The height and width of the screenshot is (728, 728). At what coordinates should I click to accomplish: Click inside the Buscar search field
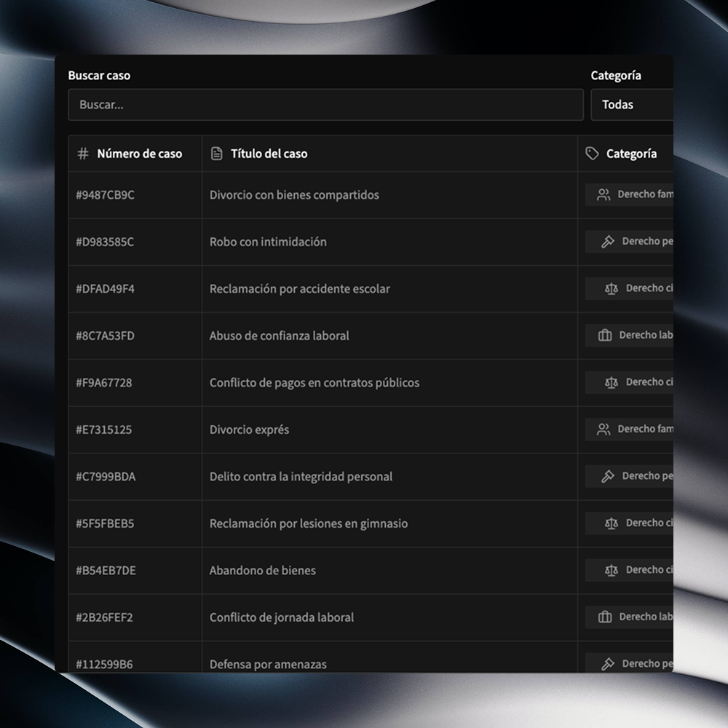tap(325, 105)
